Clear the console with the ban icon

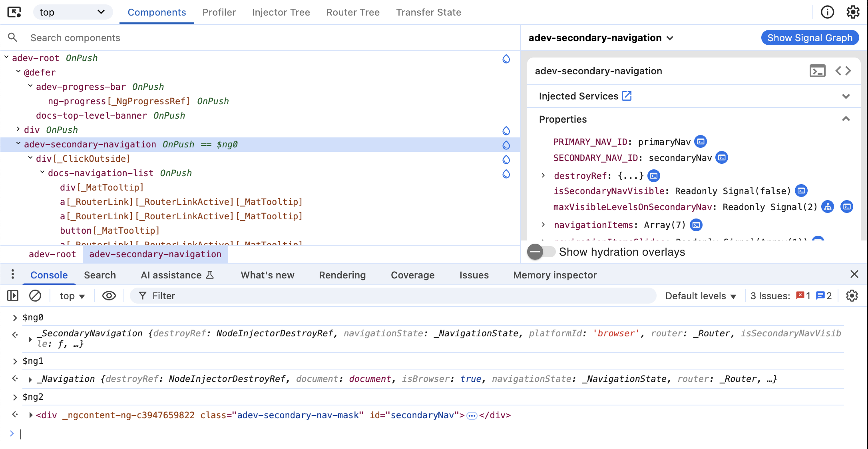pos(35,296)
